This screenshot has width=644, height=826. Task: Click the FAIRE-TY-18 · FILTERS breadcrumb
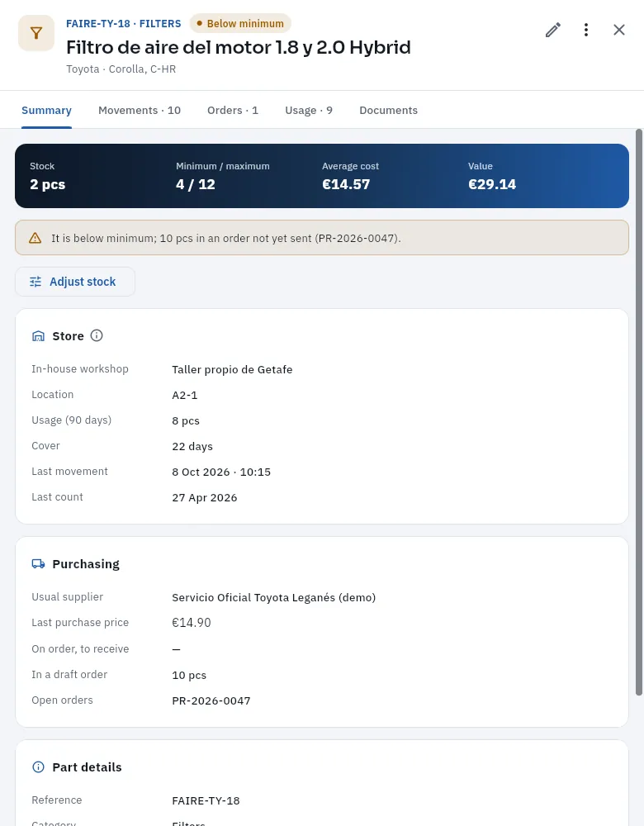tap(123, 24)
